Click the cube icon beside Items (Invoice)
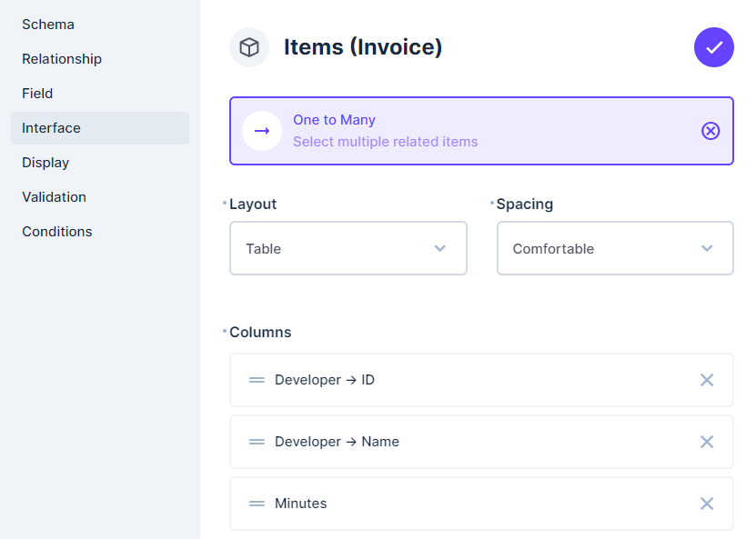 pyautogui.click(x=249, y=47)
